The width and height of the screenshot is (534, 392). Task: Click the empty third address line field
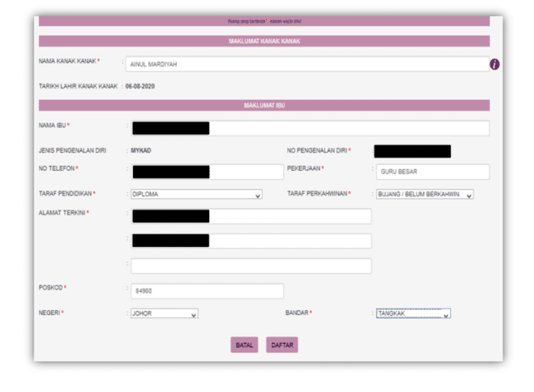(x=251, y=266)
